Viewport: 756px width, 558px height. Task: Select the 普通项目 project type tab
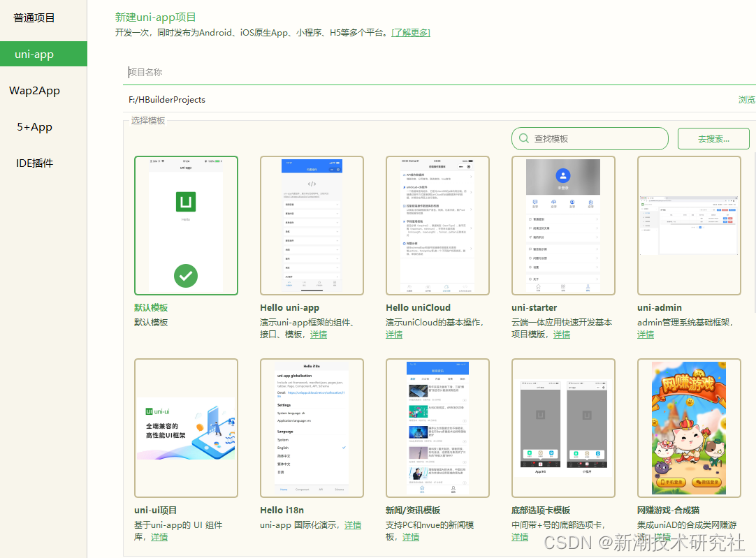coord(34,18)
